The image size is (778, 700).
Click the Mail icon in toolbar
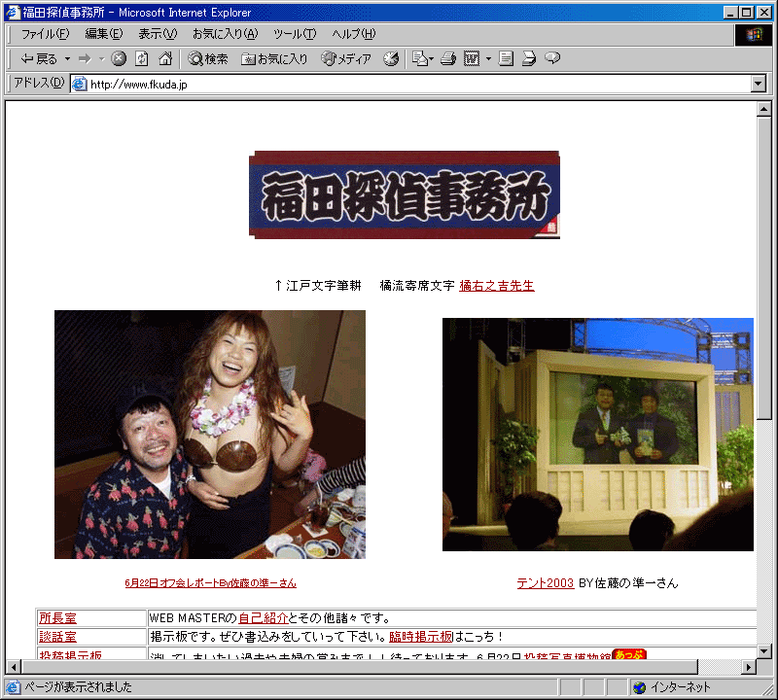423,59
